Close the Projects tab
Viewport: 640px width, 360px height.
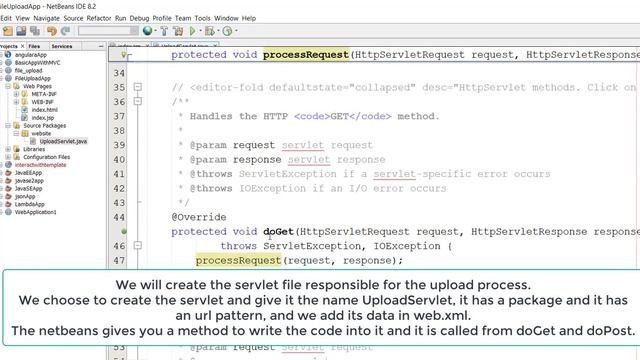point(22,46)
